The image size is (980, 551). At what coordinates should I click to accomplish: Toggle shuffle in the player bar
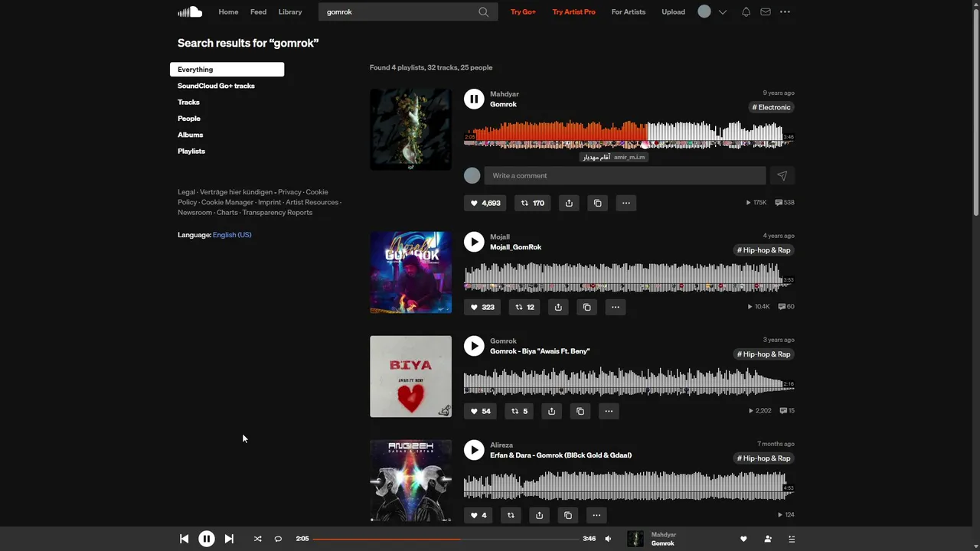(x=258, y=539)
